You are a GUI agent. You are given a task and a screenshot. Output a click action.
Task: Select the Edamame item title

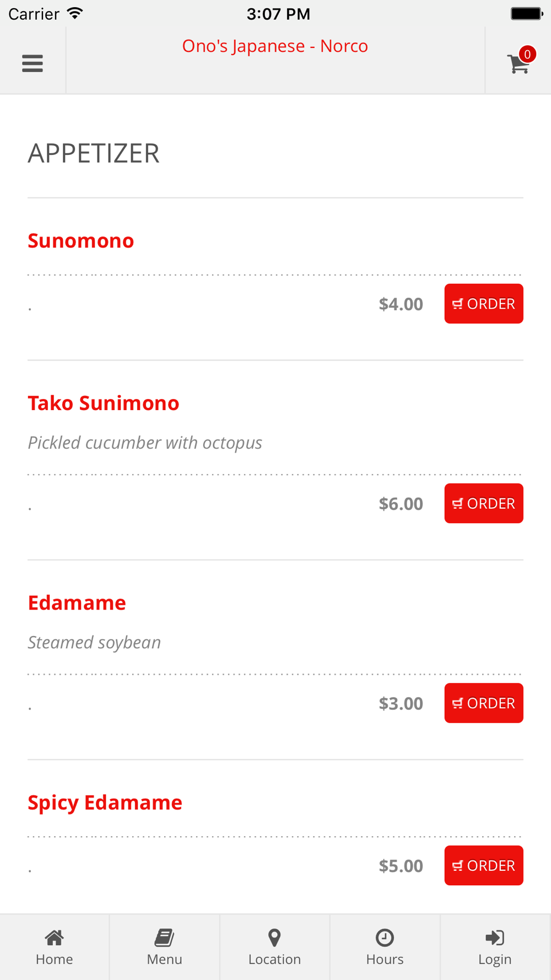77,602
